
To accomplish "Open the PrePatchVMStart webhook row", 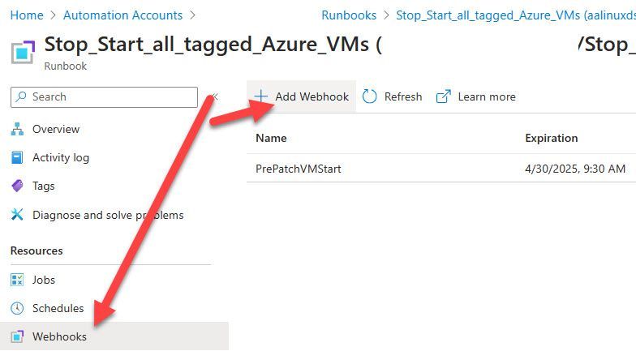I will click(299, 169).
